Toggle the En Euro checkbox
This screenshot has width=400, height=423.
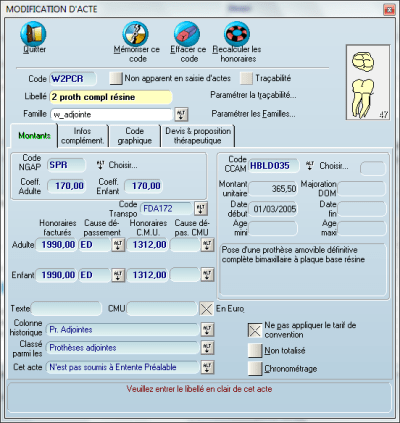coord(206,309)
